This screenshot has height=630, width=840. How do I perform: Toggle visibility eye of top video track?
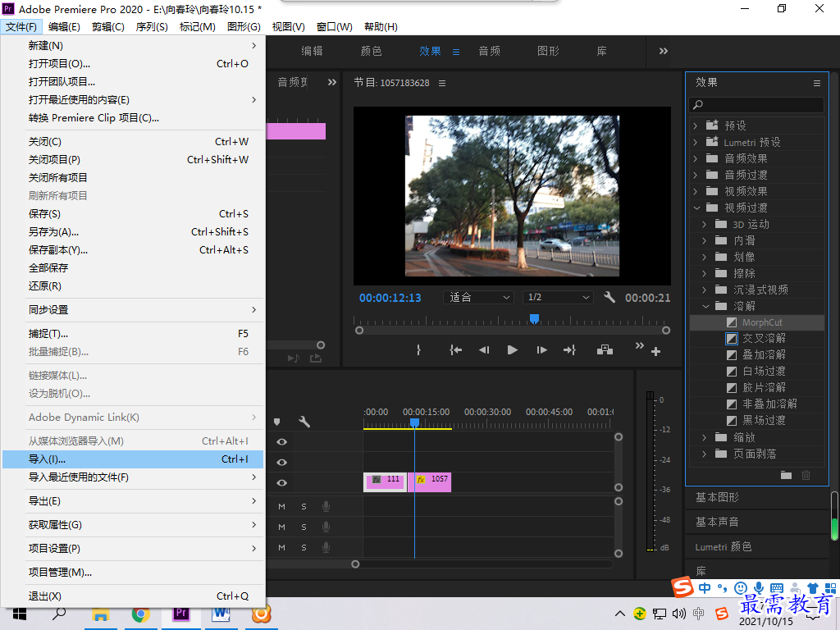(x=282, y=442)
